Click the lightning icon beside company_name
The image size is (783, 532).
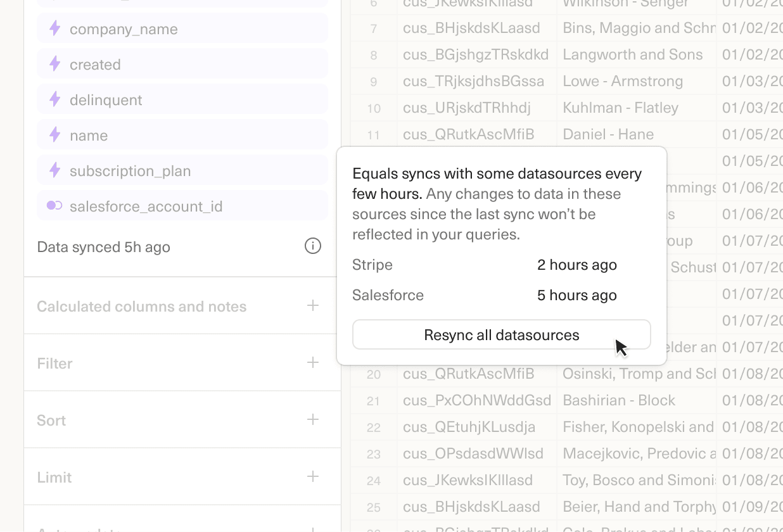coord(56,28)
